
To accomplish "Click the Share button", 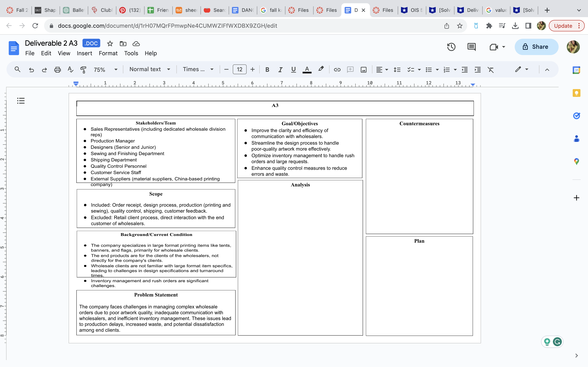I will click(x=536, y=47).
